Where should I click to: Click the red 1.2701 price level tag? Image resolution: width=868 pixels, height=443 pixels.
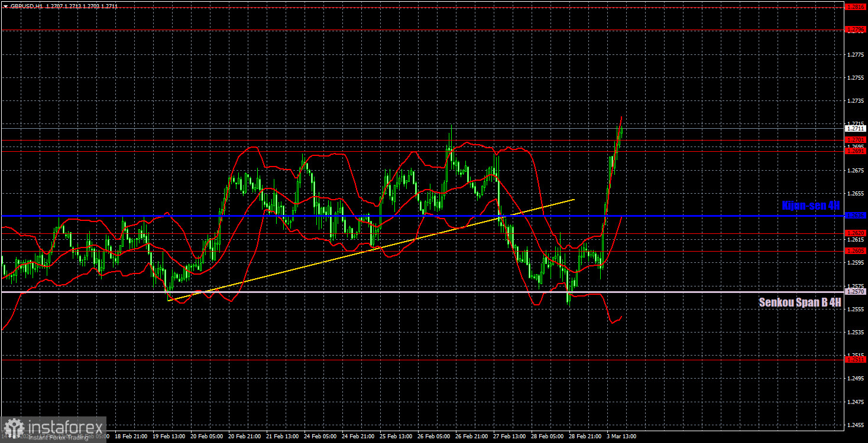coord(856,140)
